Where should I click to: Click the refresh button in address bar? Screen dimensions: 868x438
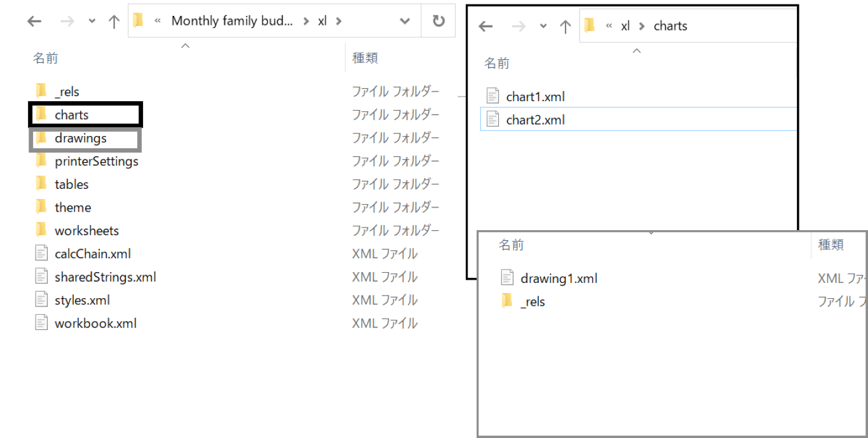438,21
